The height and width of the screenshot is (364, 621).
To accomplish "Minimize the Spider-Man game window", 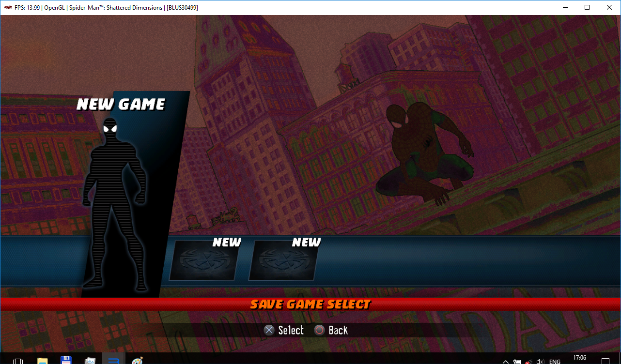I will (565, 7).
